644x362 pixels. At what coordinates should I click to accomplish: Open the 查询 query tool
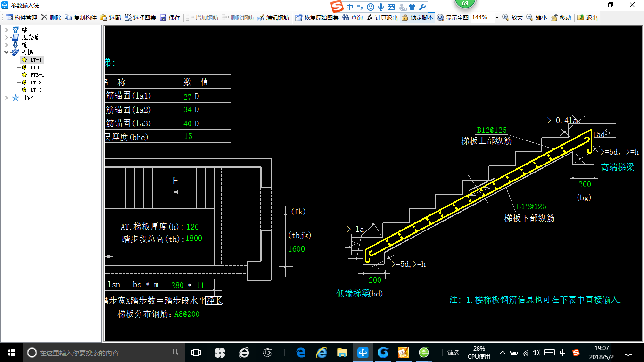click(x=352, y=17)
